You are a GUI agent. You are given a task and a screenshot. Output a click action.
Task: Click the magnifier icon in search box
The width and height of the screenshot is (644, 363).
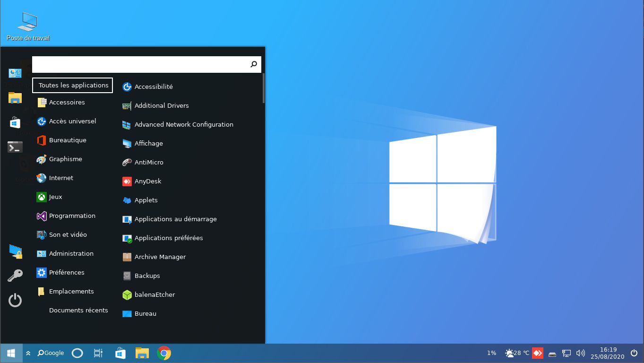[x=254, y=64]
